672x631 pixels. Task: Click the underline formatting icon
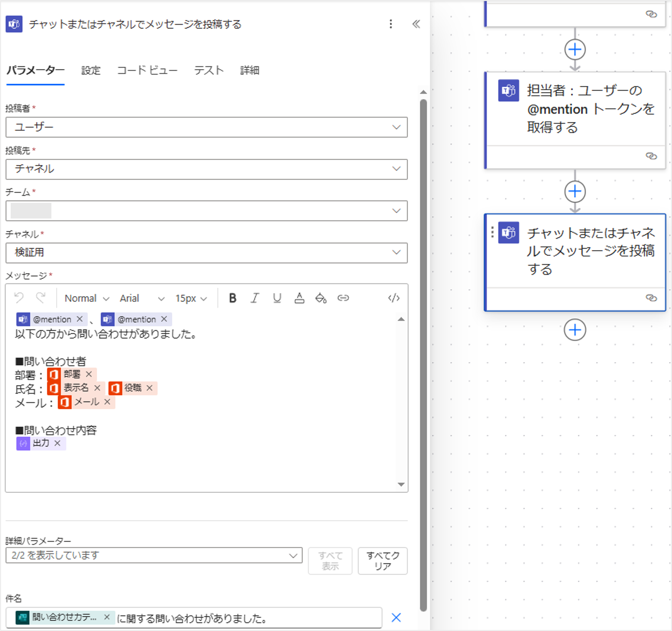(277, 298)
